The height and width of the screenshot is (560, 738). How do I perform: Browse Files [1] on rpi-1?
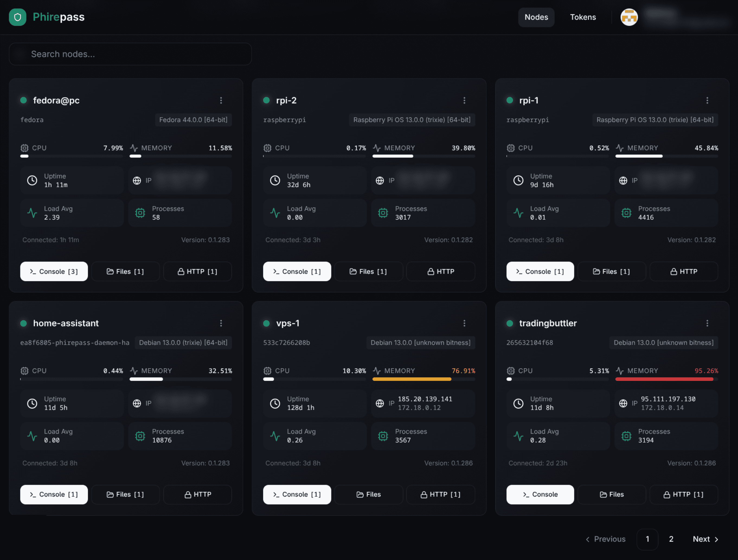612,271
